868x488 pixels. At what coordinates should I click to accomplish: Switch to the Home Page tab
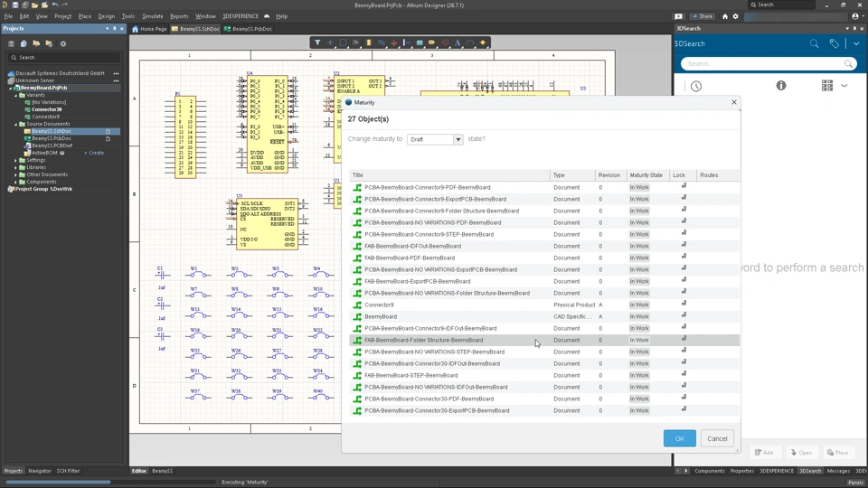[149, 29]
